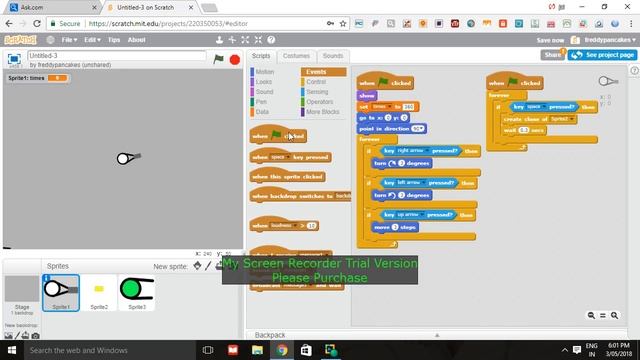Click 'move steps' value field
This screenshot has height=360, width=640.
coord(395,227)
